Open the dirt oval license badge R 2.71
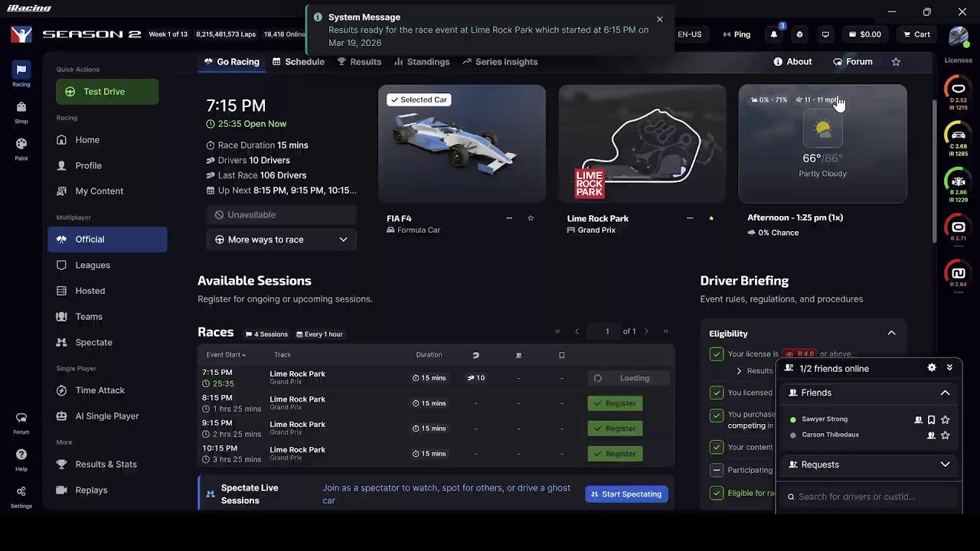Image resolution: width=980 pixels, height=551 pixels. tap(959, 230)
